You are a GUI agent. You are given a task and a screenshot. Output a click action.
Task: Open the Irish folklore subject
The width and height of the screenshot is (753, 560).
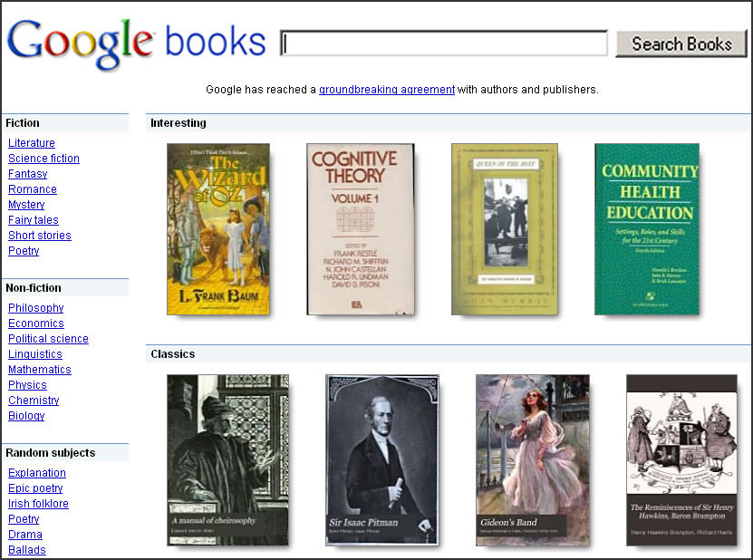click(x=38, y=503)
